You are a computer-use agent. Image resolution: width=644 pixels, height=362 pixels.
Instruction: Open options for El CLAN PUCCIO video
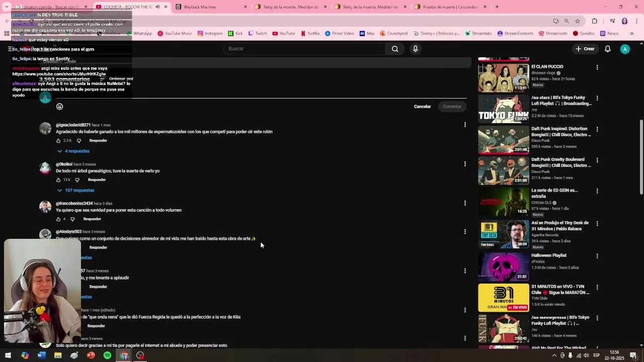click(x=597, y=67)
